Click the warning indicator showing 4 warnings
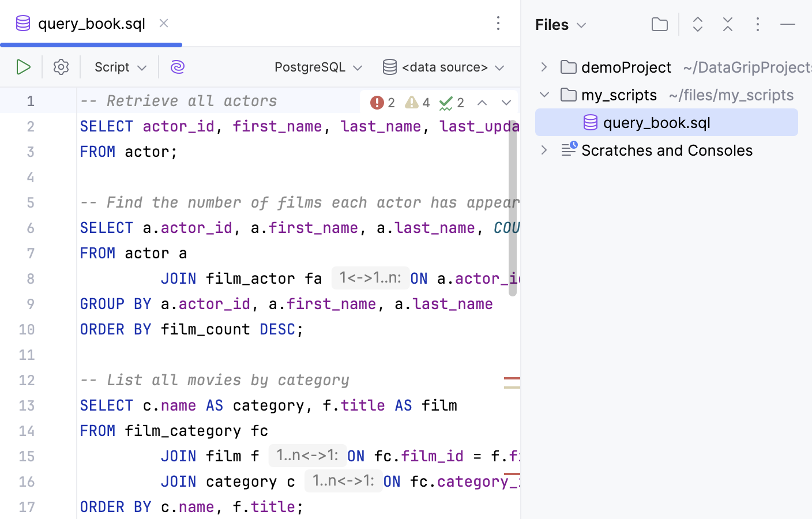The height and width of the screenshot is (519, 812). [416, 102]
